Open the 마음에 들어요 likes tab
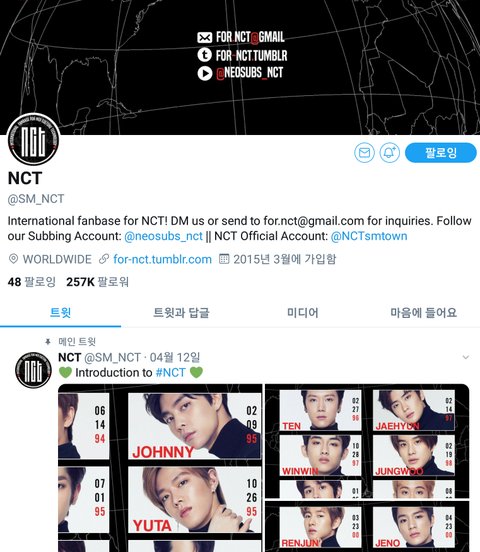The image size is (480, 552). point(423,313)
